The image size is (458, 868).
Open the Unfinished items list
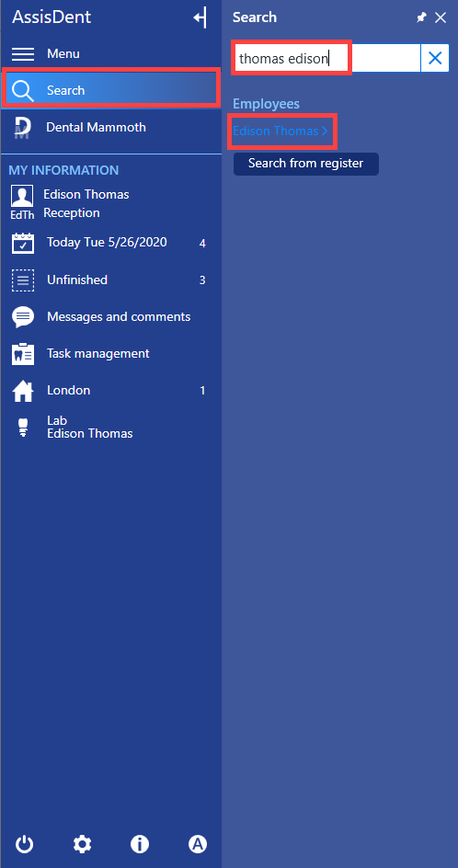coord(110,280)
